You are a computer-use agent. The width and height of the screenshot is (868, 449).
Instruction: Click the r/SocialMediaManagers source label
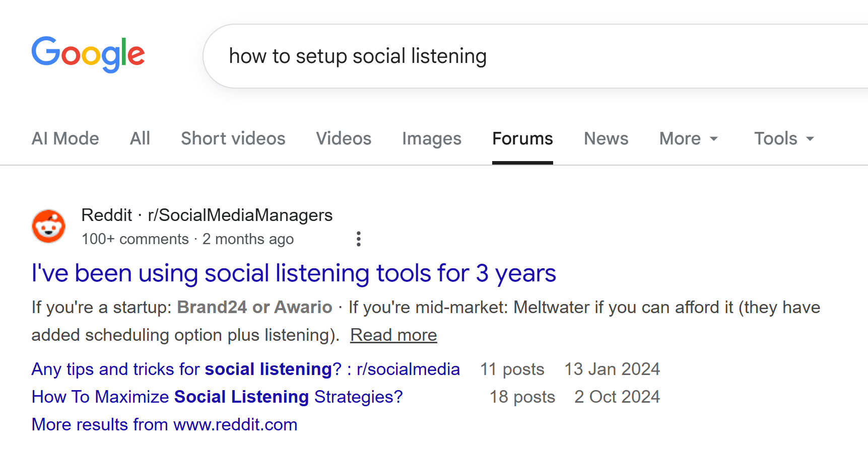coord(240,215)
